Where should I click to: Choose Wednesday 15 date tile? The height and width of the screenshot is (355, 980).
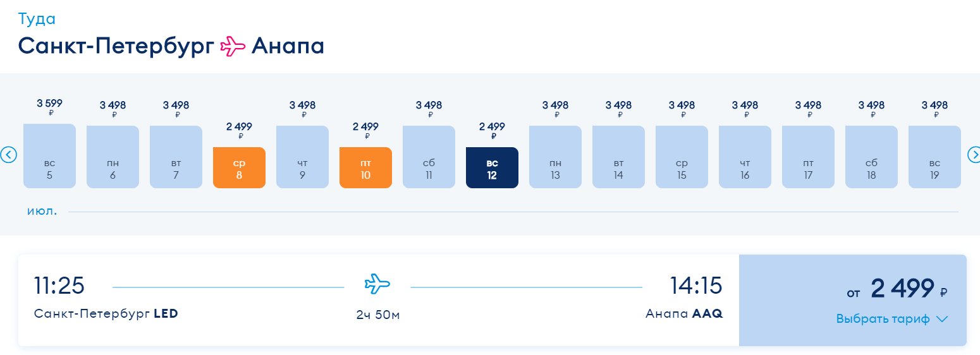(682, 157)
